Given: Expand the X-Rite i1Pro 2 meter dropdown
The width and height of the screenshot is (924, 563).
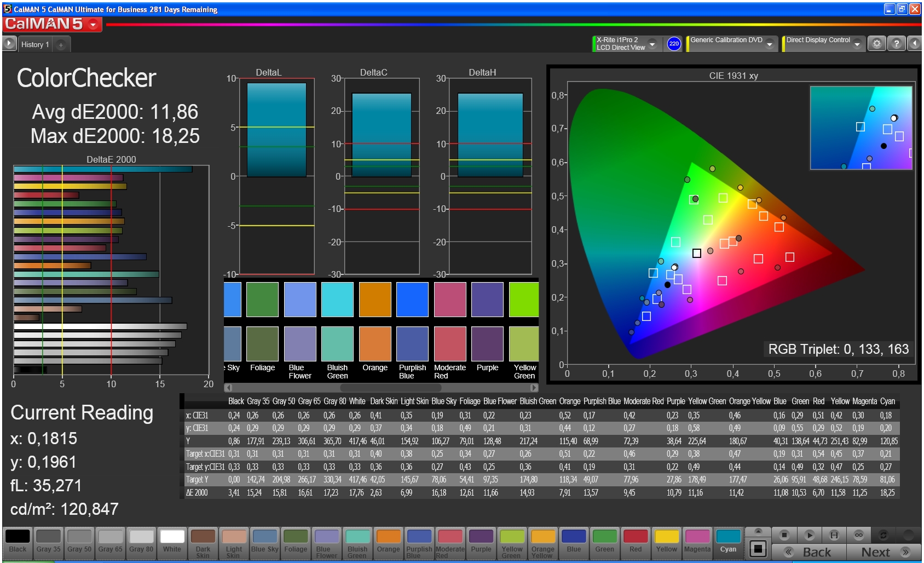Looking at the screenshot, I should [652, 44].
